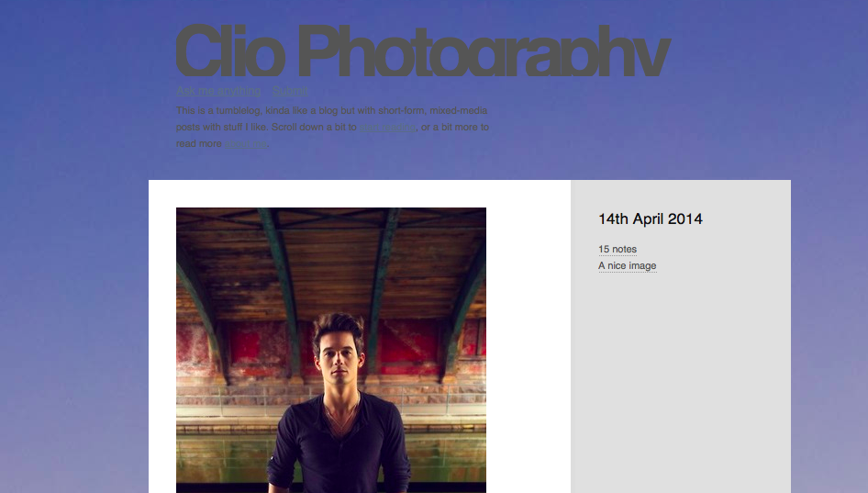Viewport: 868px width, 493px height.
Task: Open the portrait photo under the bridge
Action: [331, 350]
